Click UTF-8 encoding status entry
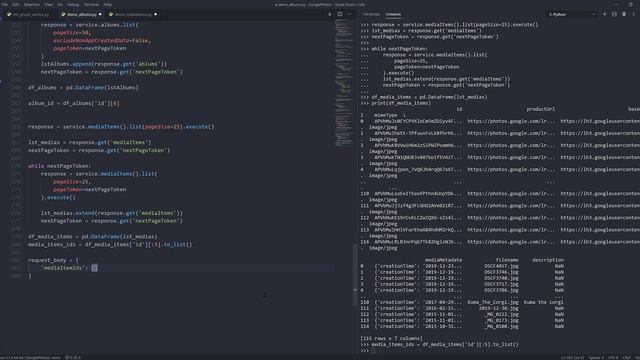The height and width of the screenshot is (360, 640). (613, 358)
